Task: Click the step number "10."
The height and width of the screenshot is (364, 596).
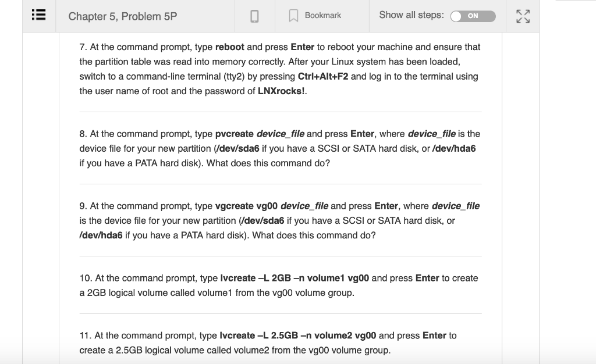Action: click(x=86, y=278)
